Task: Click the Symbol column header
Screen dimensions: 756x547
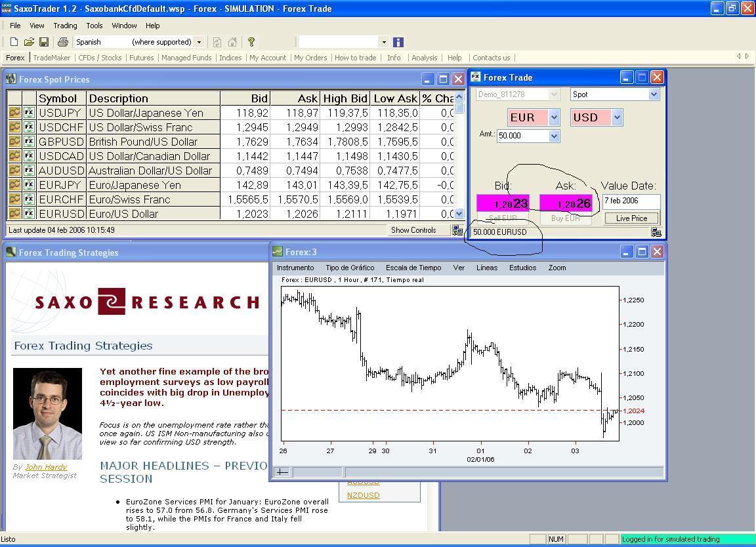Action: tap(61, 98)
